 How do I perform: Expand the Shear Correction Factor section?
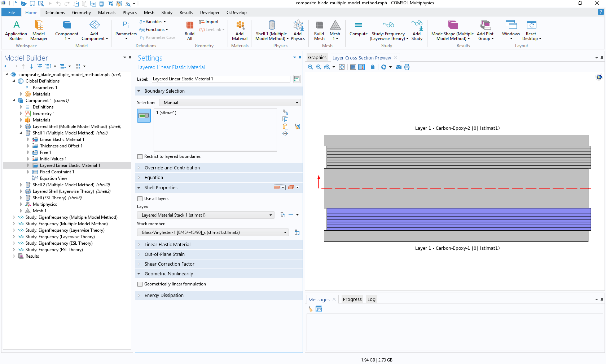pyautogui.click(x=169, y=264)
